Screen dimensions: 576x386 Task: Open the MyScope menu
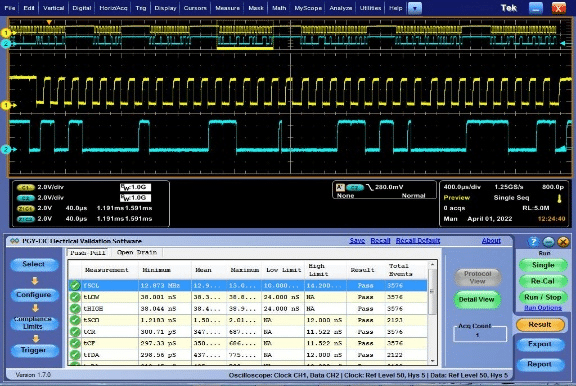[x=308, y=8]
